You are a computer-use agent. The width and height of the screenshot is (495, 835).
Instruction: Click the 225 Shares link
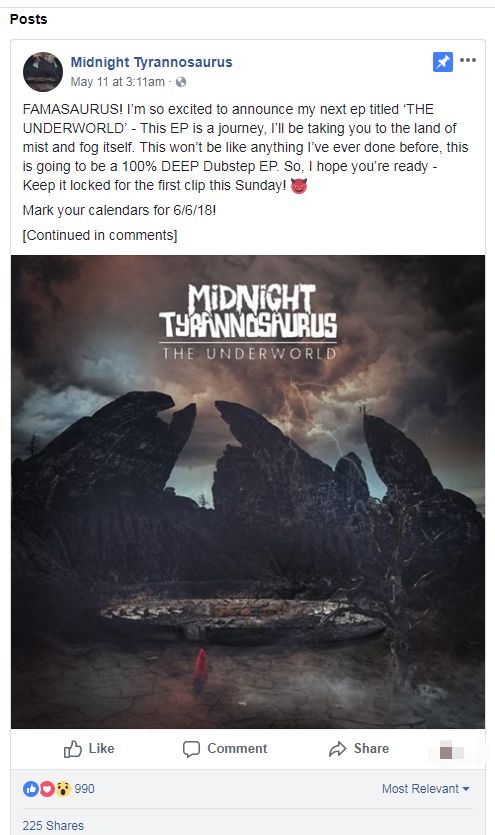pos(53,825)
